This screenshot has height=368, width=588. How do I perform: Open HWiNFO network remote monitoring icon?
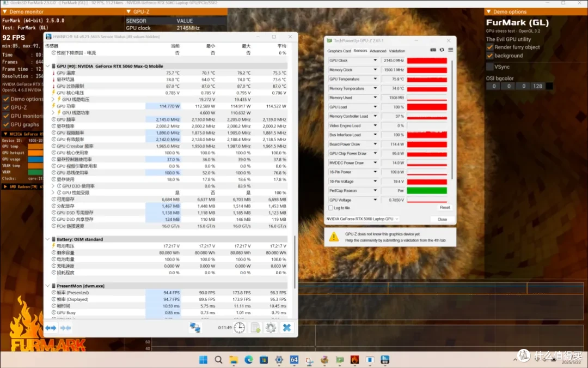(195, 328)
